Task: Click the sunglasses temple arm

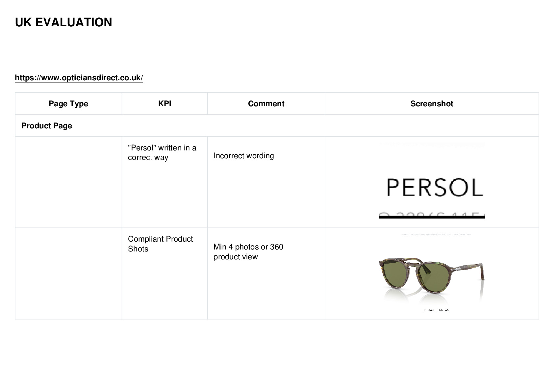Action: (x=469, y=267)
